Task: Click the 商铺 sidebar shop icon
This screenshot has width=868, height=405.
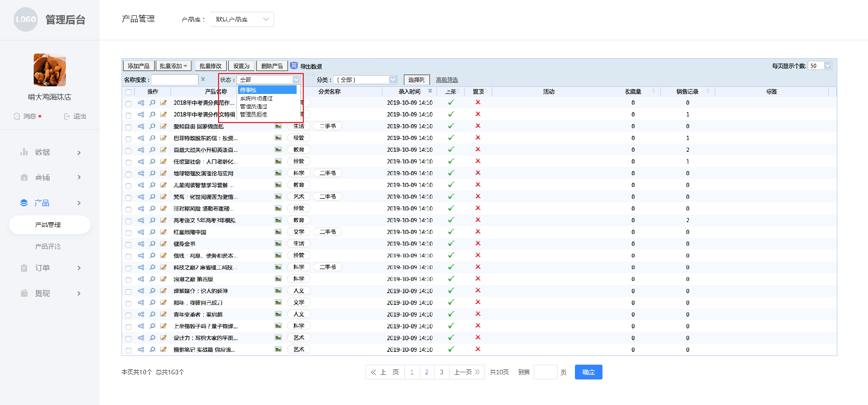Action: point(24,177)
